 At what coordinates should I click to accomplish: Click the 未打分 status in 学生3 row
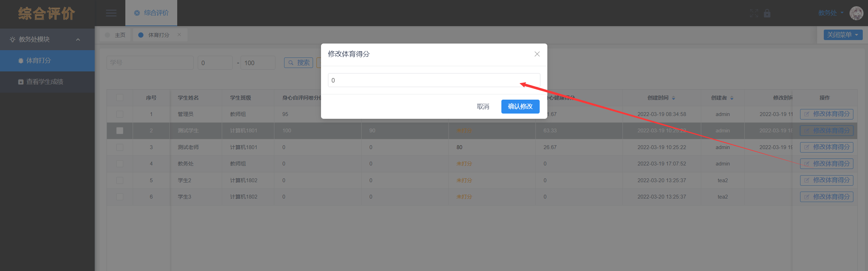tap(464, 197)
